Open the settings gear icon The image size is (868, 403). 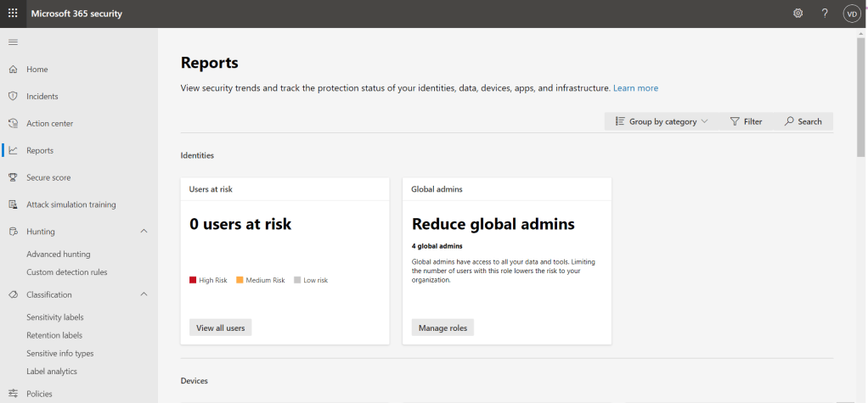798,14
